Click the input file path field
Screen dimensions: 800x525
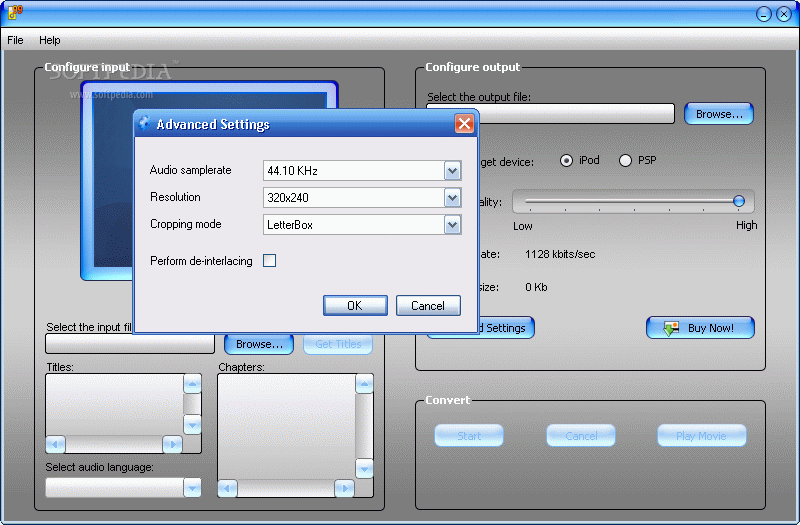pos(130,343)
